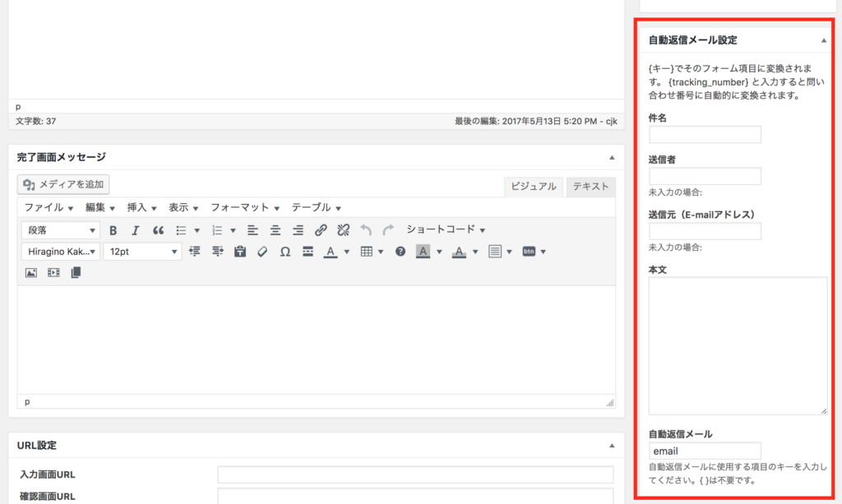Toggle bold formatting in the editor toolbar
Screen dimensions: 842x504
113,230
